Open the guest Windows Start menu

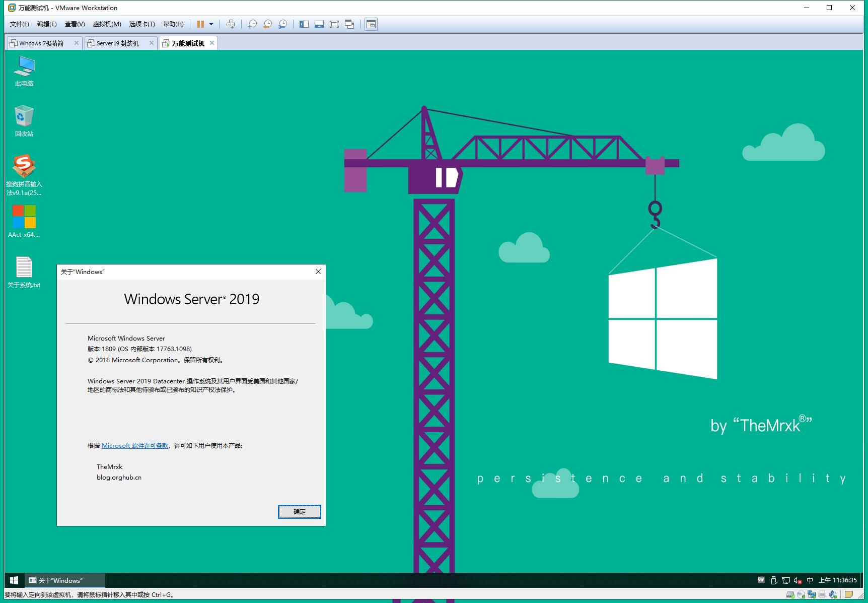(x=14, y=580)
